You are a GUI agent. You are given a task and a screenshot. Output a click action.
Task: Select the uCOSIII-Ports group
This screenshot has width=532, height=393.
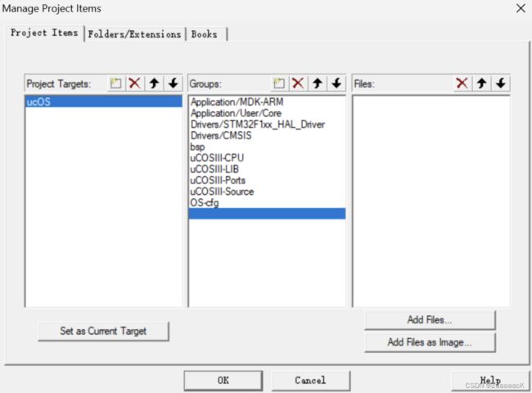pyautogui.click(x=267, y=180)
